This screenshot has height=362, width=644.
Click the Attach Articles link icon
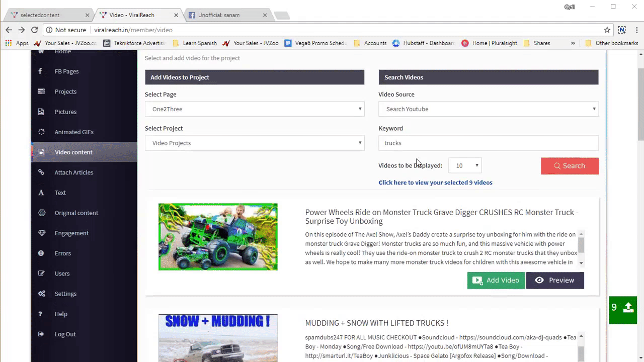click(x=41, y=172)
